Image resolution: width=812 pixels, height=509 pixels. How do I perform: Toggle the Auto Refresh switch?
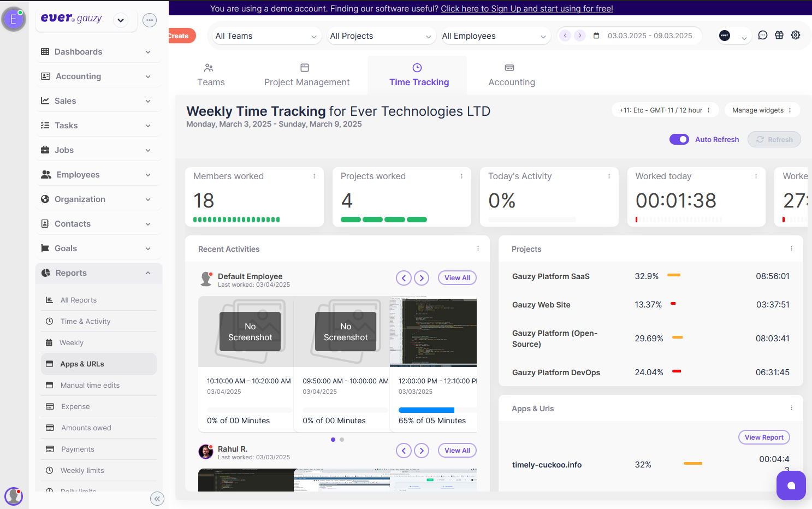679,139
